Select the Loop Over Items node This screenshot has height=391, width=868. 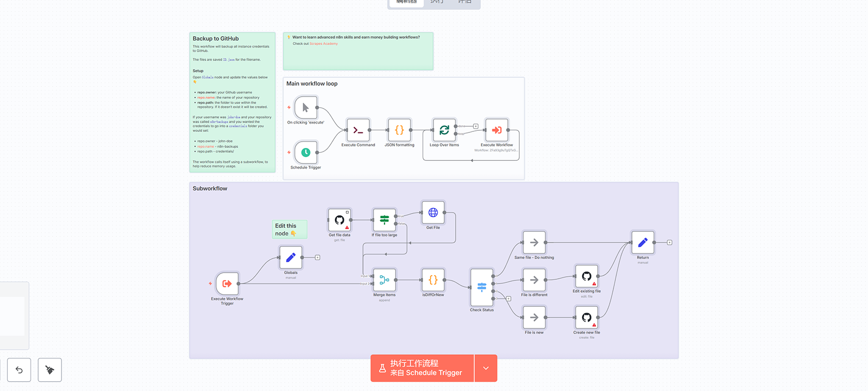tap(444, 130)
